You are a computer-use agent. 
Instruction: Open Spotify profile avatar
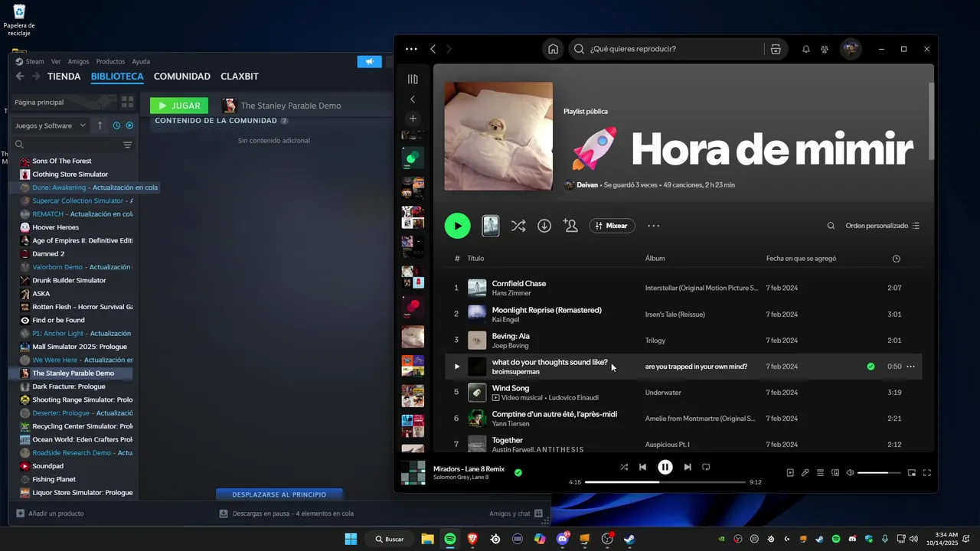(x=850, y=49)
